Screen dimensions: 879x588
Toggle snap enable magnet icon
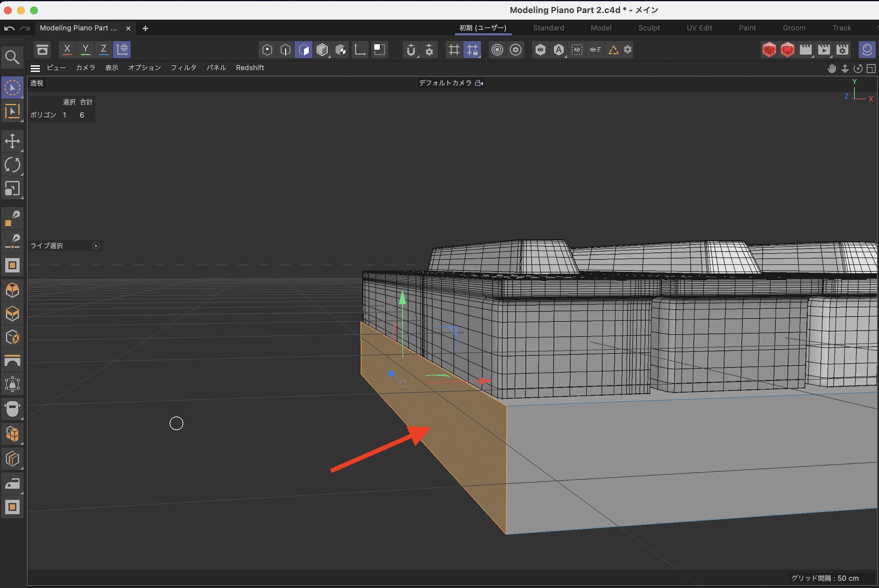410,50
